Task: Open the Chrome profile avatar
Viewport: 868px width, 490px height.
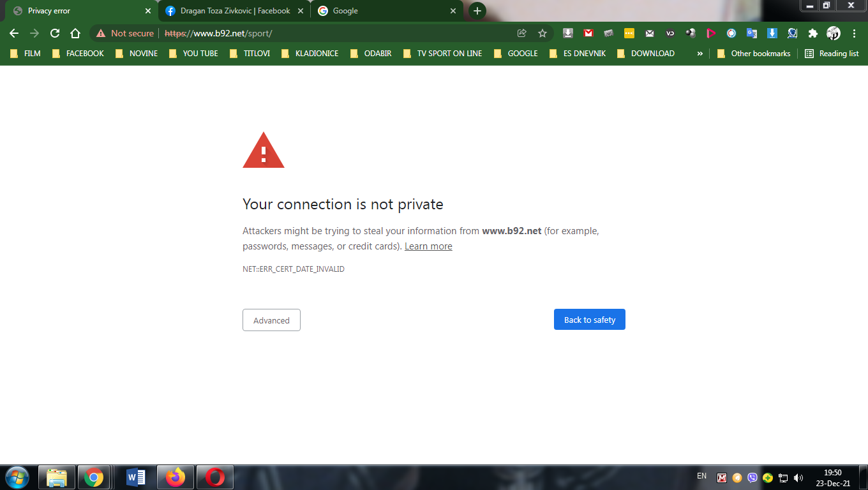Action: point(834,33)
